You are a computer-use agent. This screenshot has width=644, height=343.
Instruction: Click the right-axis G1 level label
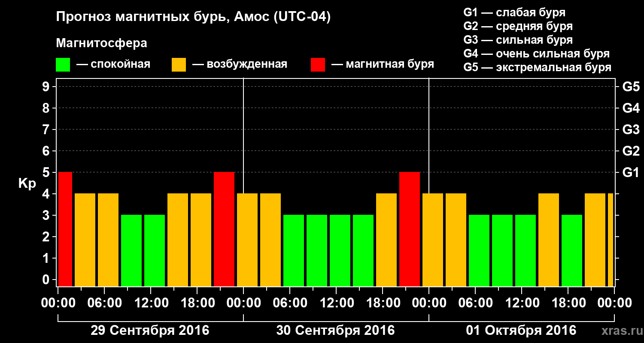(631, 173)
